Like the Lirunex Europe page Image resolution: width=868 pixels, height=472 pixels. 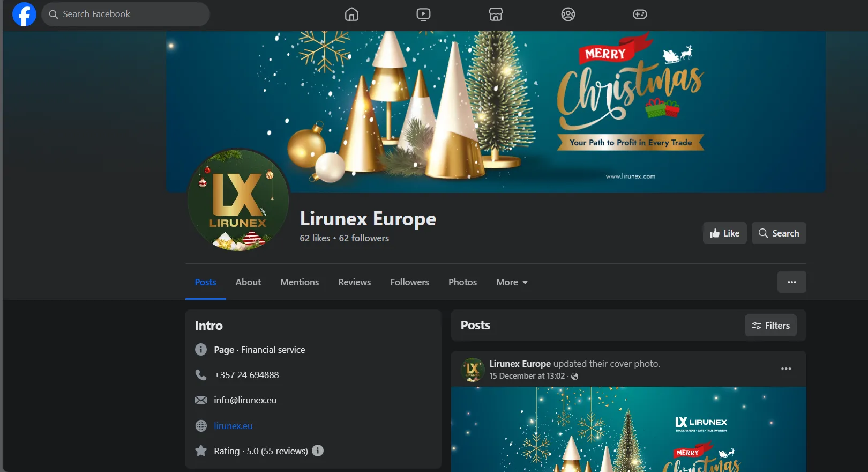(x=724, y=233)
